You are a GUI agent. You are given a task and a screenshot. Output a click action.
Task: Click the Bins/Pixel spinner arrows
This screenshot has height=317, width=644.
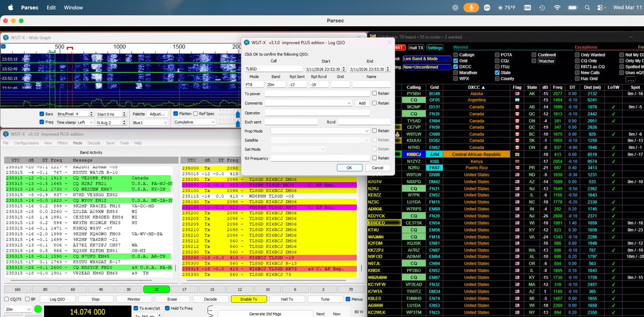(92, 114)
